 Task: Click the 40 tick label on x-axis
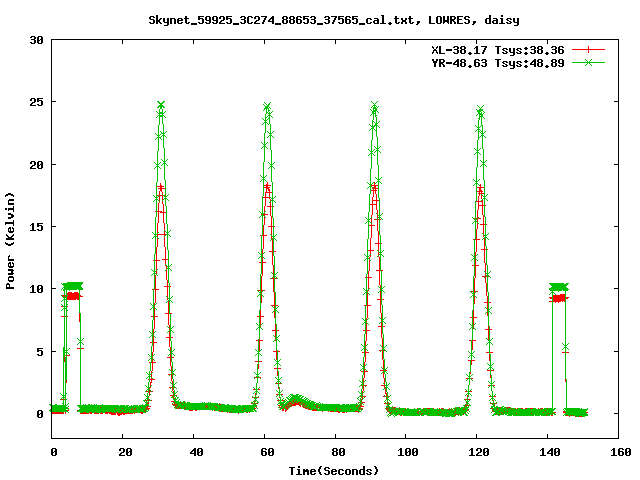[x=194, y=452]
